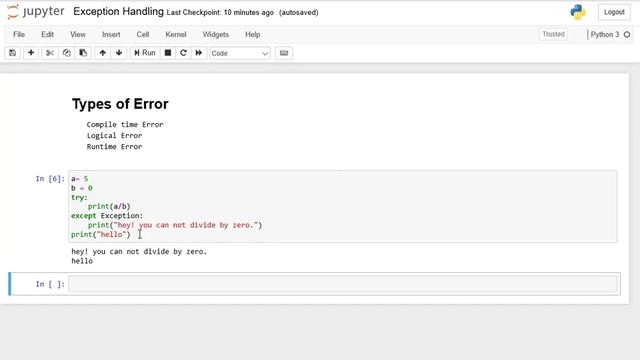Select the Types of Error heading cell
The width and height of the screenshot is (640, 360).
pyautogui.click(x=120, y=104)
